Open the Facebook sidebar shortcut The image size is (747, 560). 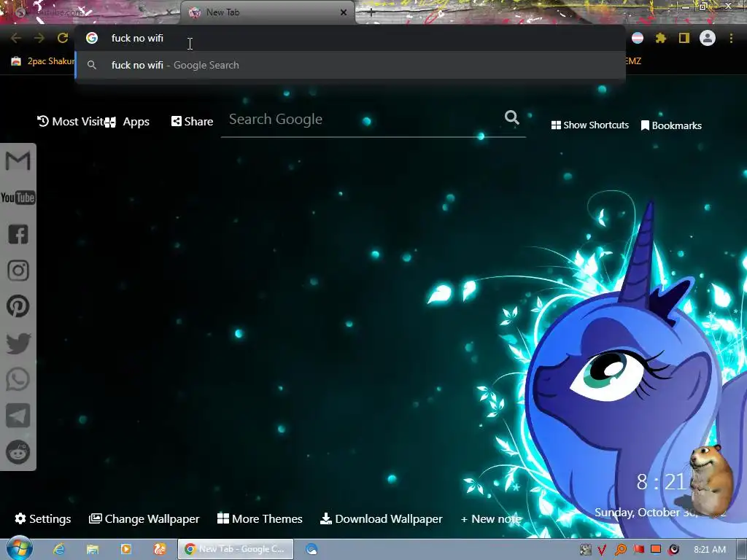18,234
